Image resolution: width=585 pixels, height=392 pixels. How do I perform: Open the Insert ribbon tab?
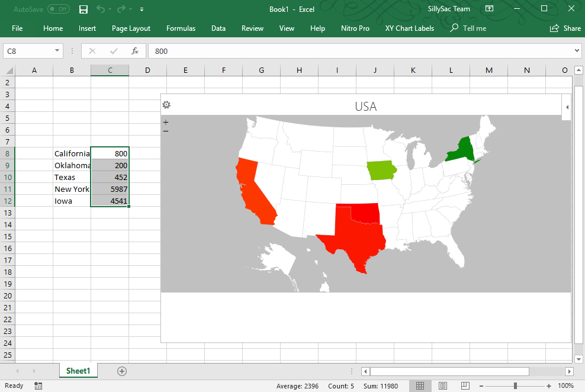87,28
